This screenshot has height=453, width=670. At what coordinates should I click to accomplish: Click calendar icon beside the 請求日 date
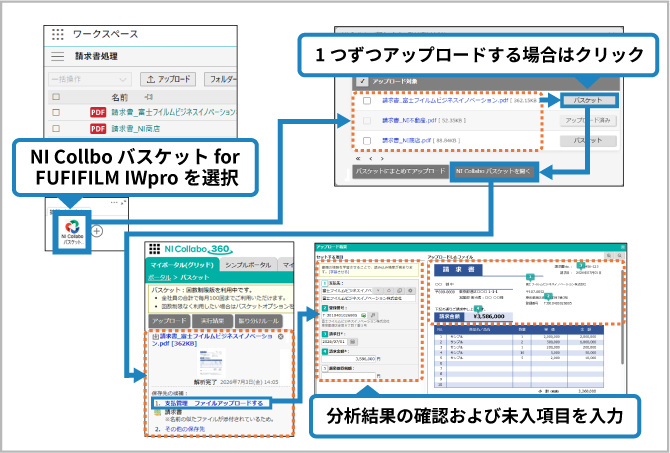tap(353, 341)
